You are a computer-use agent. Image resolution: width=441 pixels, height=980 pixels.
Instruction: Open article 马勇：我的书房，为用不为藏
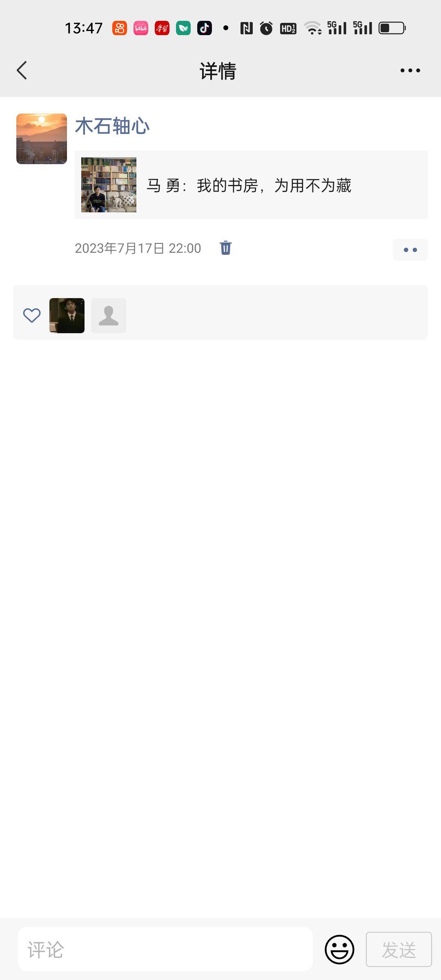[x=249, y=185]
